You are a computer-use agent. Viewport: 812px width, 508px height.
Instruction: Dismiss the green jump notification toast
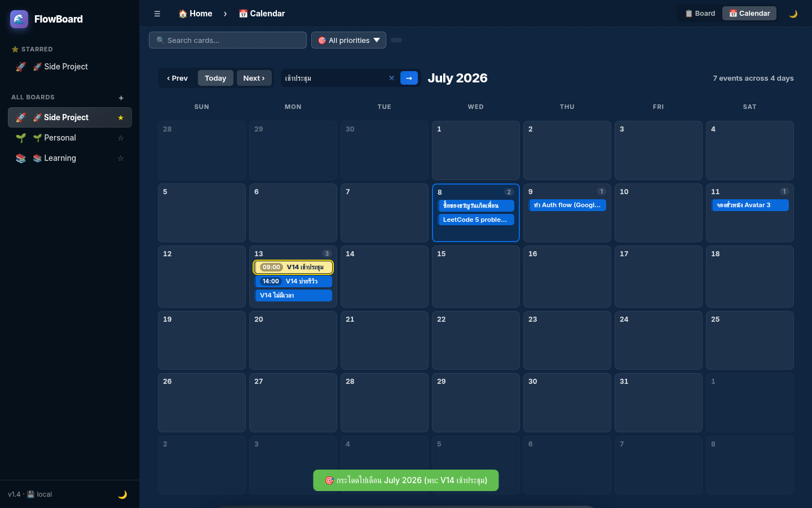pos(406,480)
